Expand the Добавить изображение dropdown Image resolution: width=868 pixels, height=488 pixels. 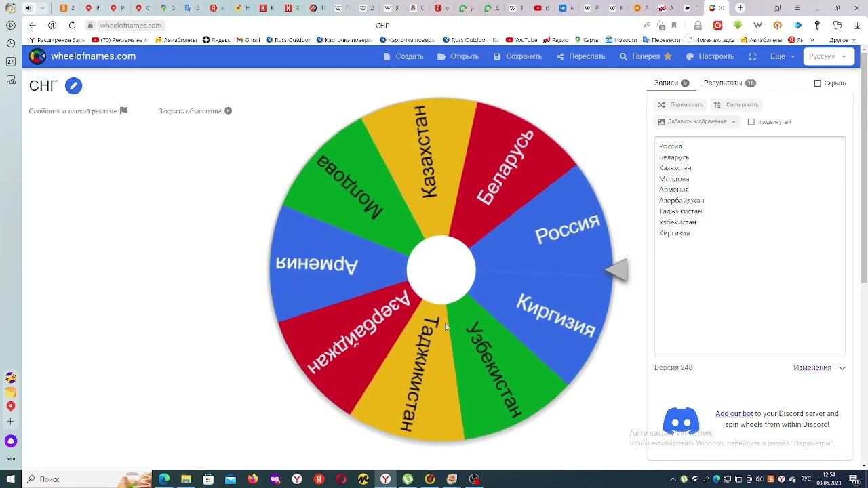[697, 122]
